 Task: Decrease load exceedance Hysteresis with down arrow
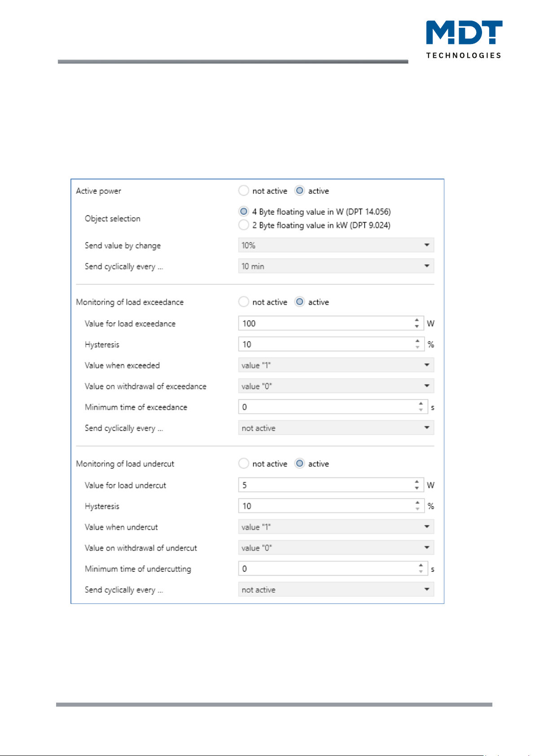click(x=417, y=347)
